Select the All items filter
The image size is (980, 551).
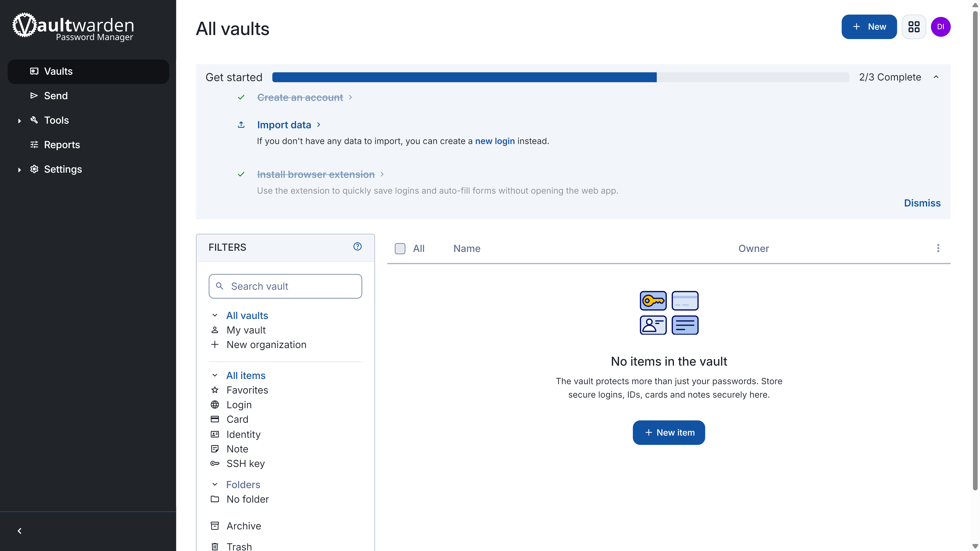[246, 376]
